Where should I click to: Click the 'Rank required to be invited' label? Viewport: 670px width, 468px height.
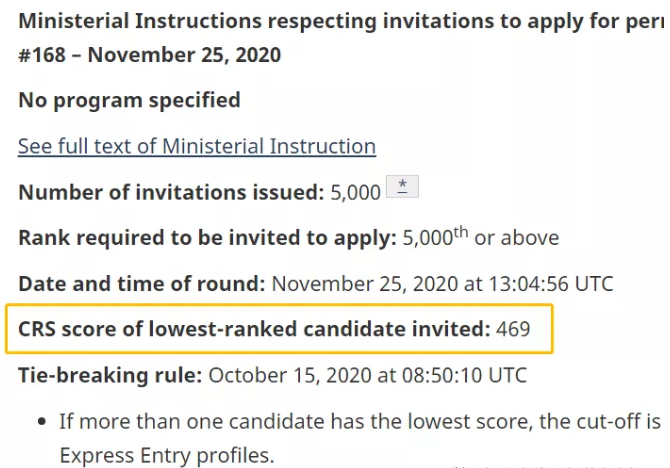(207, 238)
